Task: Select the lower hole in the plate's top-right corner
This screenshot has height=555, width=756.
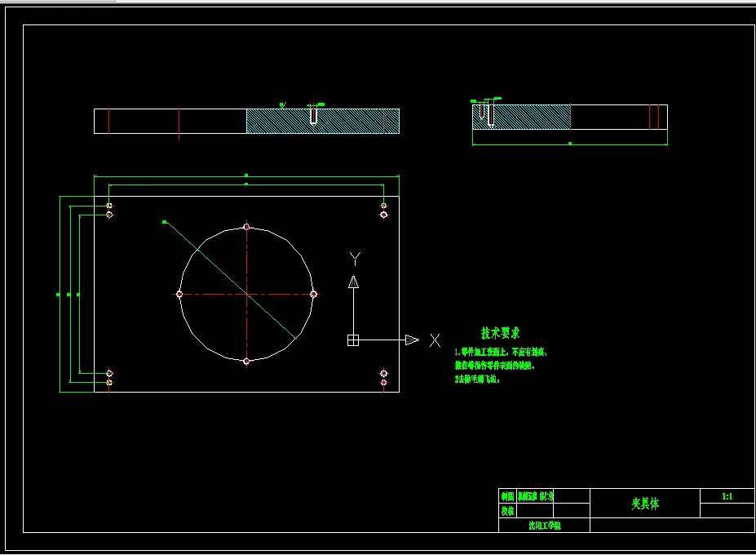Action: (x=384, y=215)
